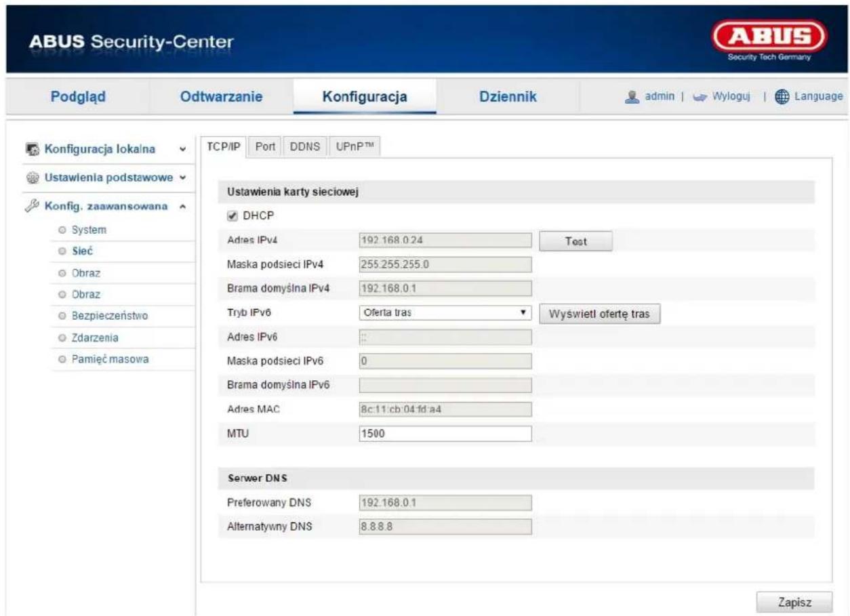Open the Tryb IPv6 dropdown
The width and height of the screenshot is (850, 616).
point(445,314)
